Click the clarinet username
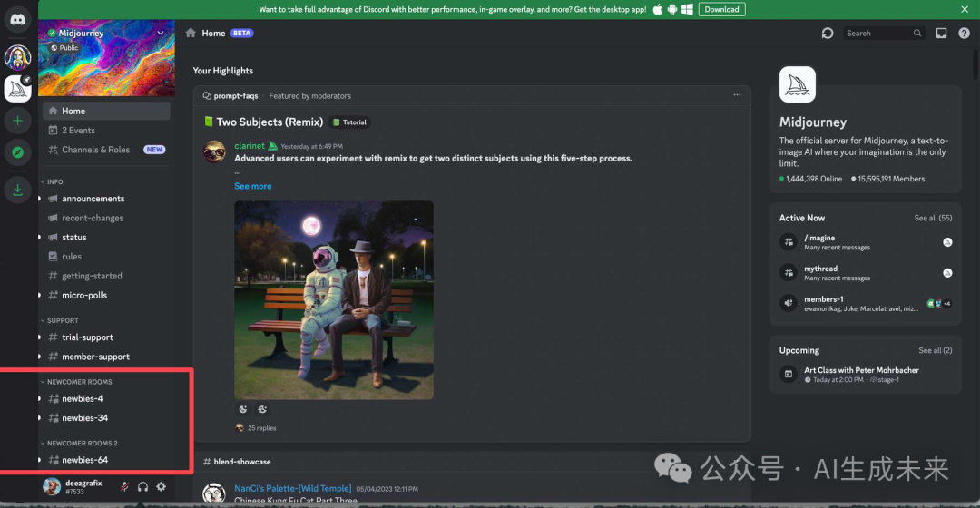The height and width of the screenshot is (508, 980). pyautogui.click(x=250, y=145)
